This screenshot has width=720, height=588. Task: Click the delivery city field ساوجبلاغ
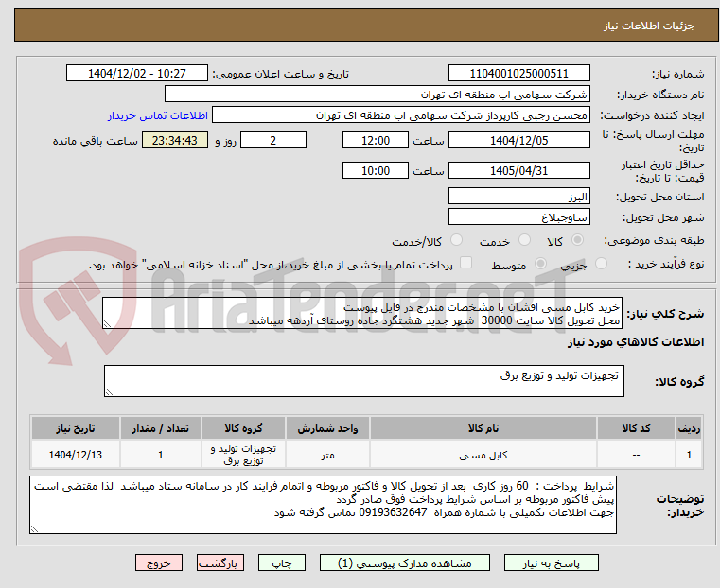(x=518, y=216)
